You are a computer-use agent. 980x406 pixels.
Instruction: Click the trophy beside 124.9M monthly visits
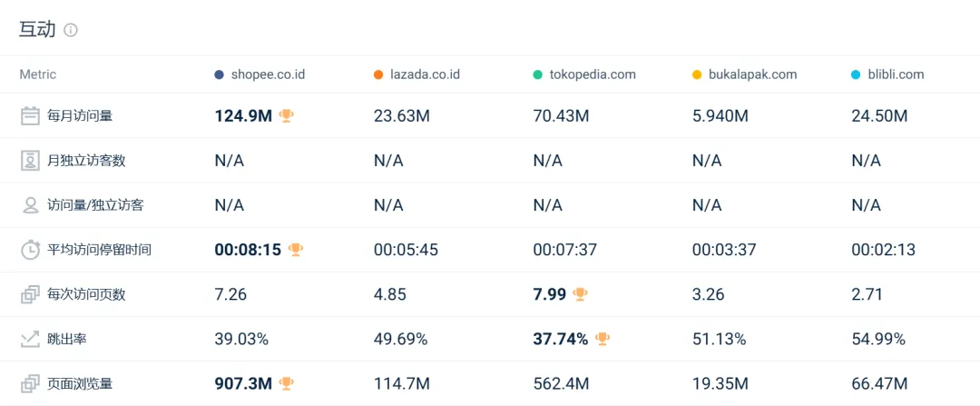coord(287,115)
